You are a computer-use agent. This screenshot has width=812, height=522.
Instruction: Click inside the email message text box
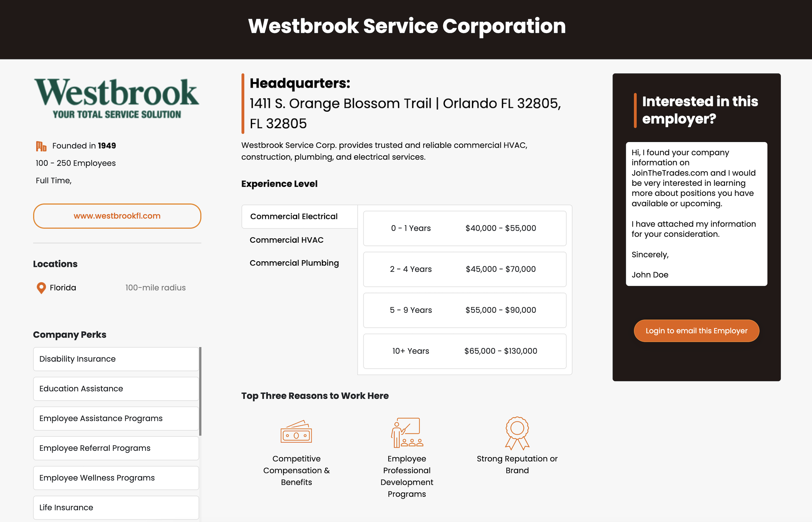coord(696,214)
